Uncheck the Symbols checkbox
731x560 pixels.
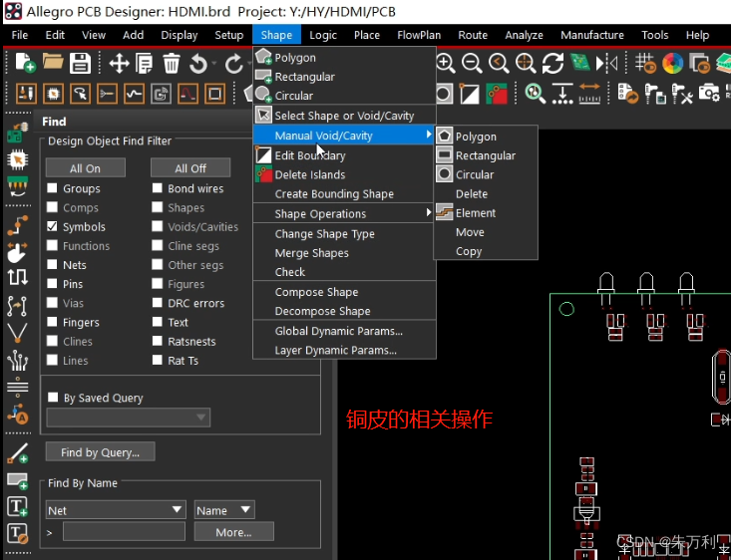[53, 227]
